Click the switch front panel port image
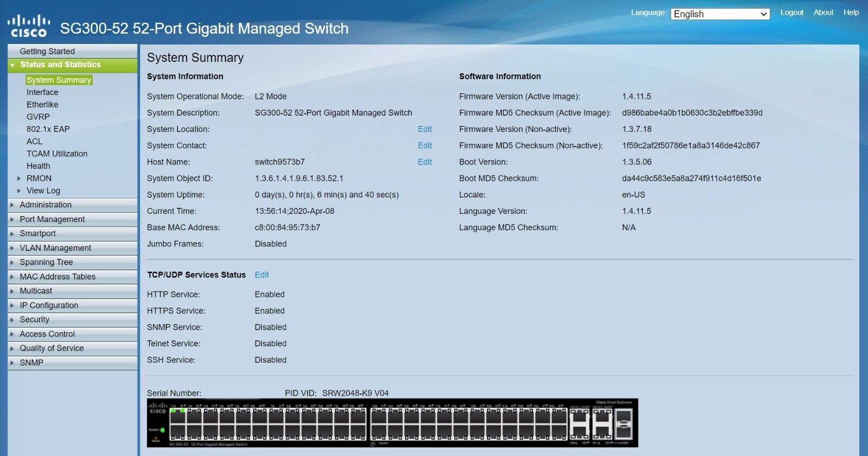The width and height of the screenshot is (868, 456). [392, 423]
